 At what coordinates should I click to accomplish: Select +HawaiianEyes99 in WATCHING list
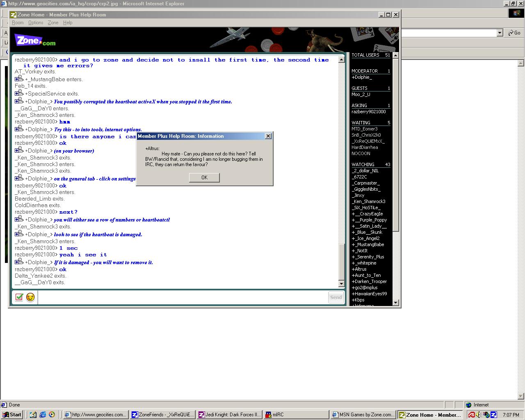[x=369, y=294]
